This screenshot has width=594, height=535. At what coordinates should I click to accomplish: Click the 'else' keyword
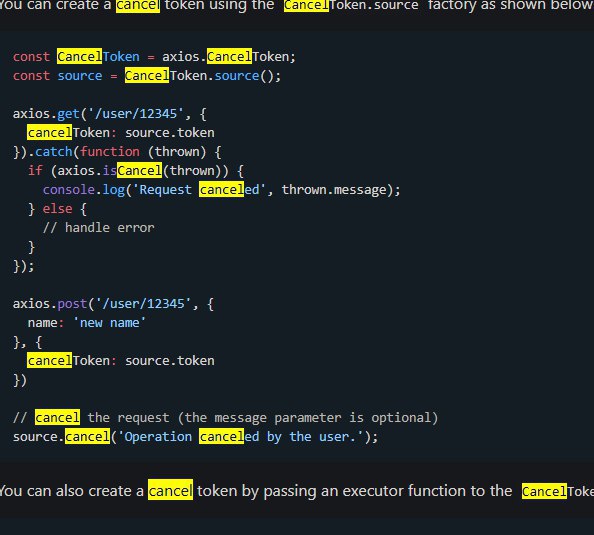point(58,209)
